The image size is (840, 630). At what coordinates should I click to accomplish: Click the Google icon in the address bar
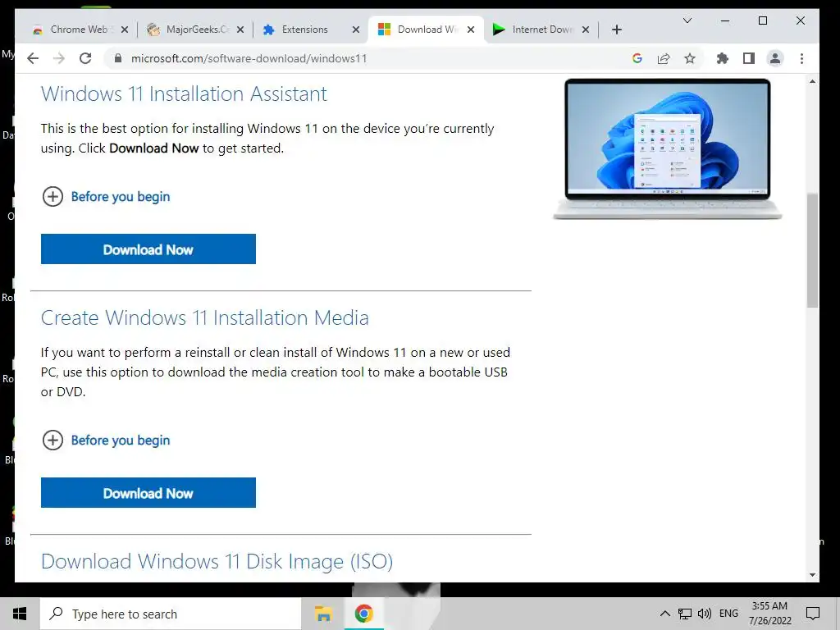[x=637, y=58]
